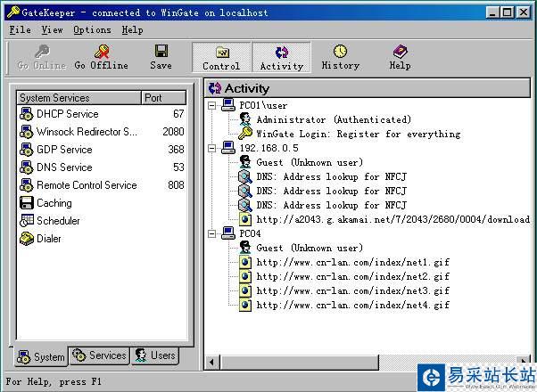Image resolution: width=537 pixels, height=392 pixels.
Task: Select the akamai.net download URL text
Action: click(x=393, y=219)
